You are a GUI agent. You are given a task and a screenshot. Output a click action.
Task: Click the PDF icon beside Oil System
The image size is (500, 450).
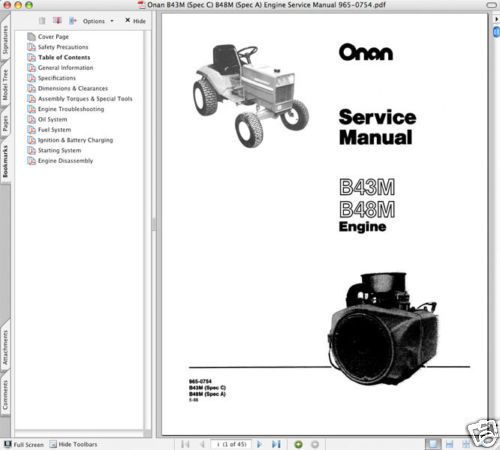click(x=31, y=119)
